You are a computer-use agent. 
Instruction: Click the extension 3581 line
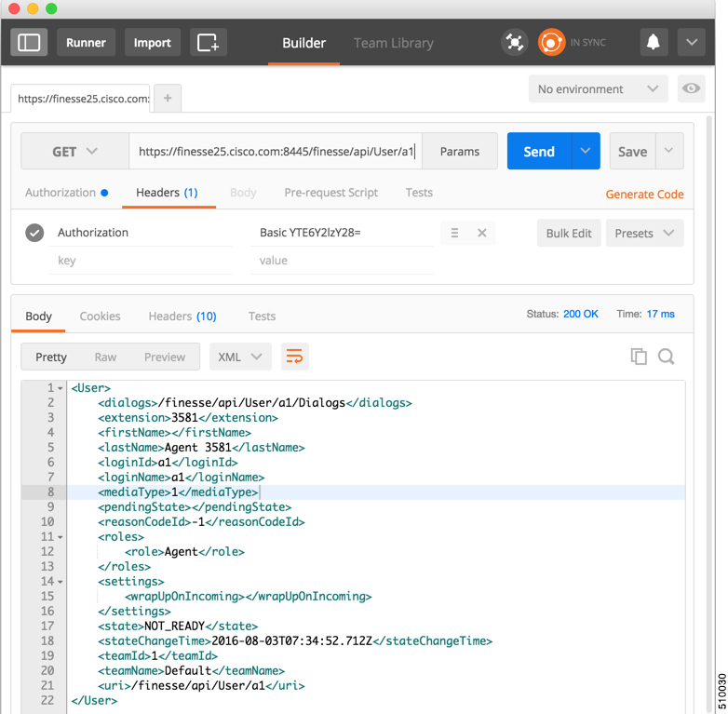(x=187, y=418)
